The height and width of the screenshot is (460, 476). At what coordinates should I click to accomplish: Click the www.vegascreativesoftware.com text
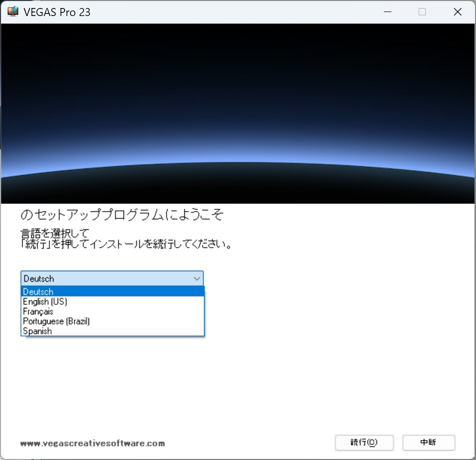click(93, 443)
